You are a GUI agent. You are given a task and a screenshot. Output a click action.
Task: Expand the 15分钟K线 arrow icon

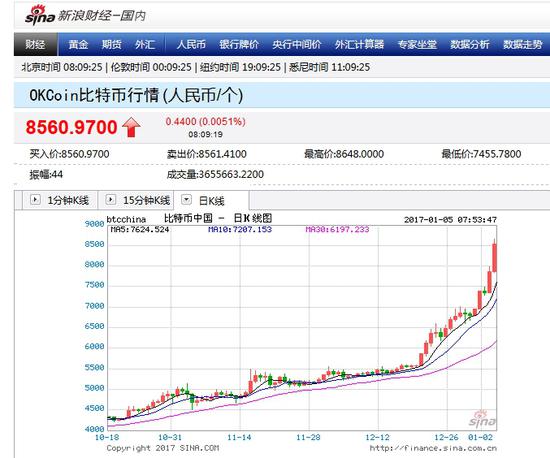coord(110,200)
